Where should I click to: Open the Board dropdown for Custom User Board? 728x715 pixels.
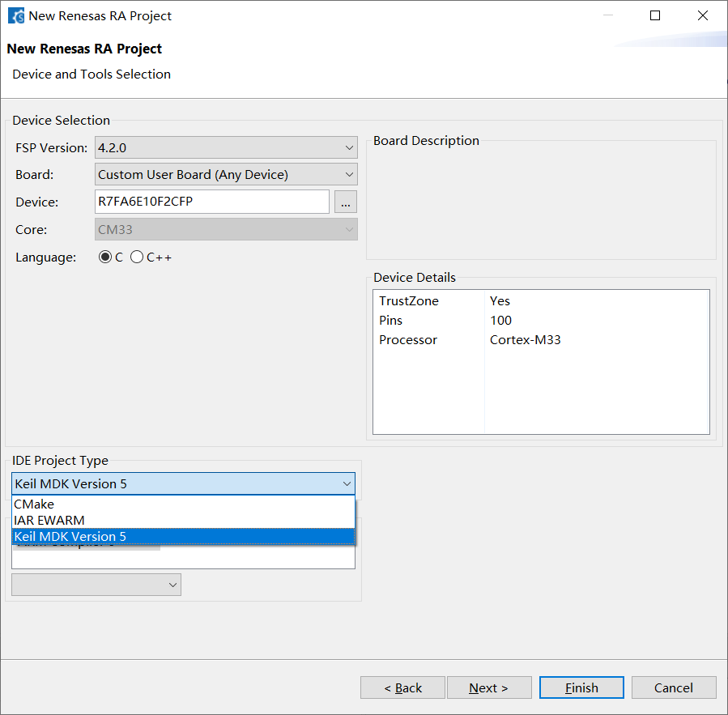pyautogui.click(x=226, y=175)
